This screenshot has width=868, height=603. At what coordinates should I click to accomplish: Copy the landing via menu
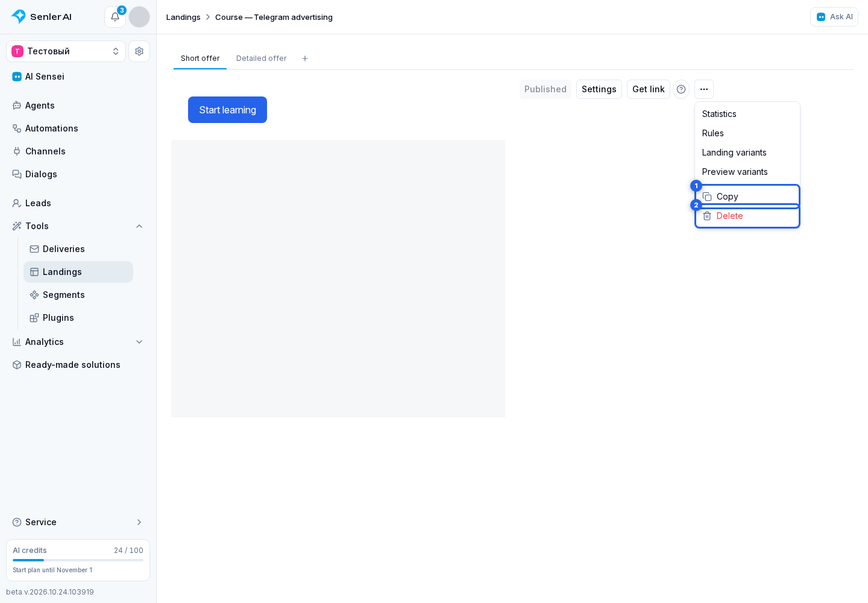click(x=747, y=197)
